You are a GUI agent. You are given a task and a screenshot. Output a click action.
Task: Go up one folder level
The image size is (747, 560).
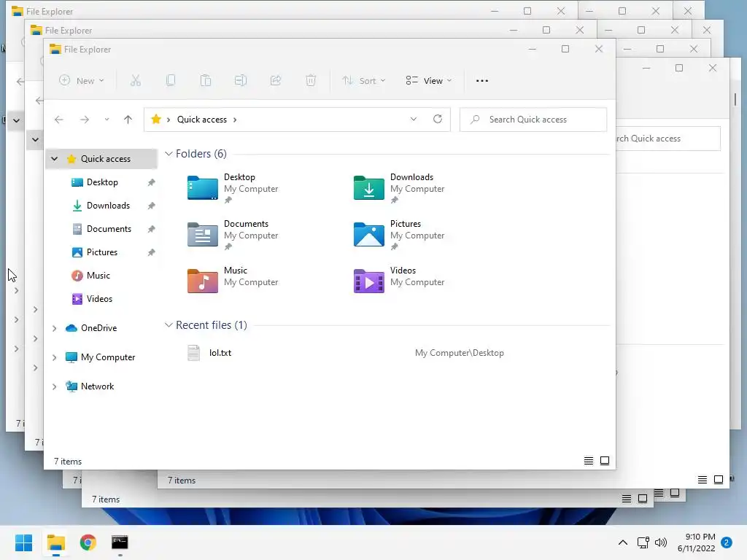[128, 120]
